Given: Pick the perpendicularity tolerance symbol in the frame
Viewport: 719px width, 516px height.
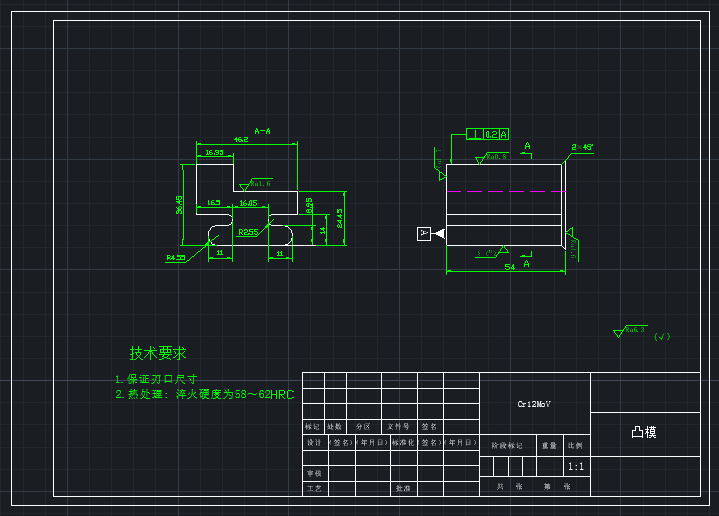Looking at the screenshot, I should 476,134.
